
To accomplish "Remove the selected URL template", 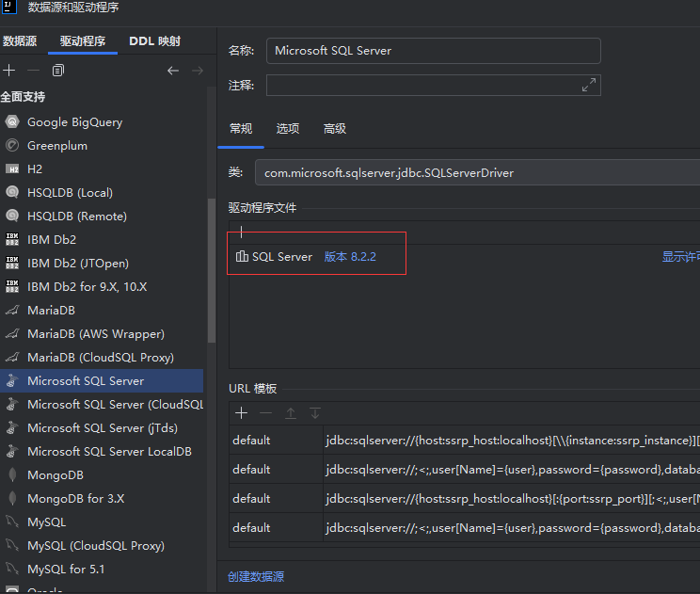I will click(265, 413).
